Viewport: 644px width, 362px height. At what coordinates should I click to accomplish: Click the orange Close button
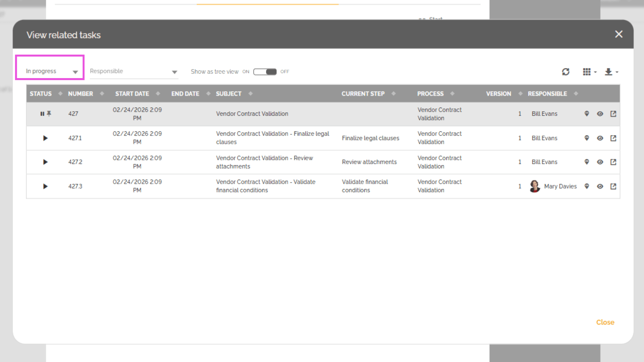(x=605, y=322)
